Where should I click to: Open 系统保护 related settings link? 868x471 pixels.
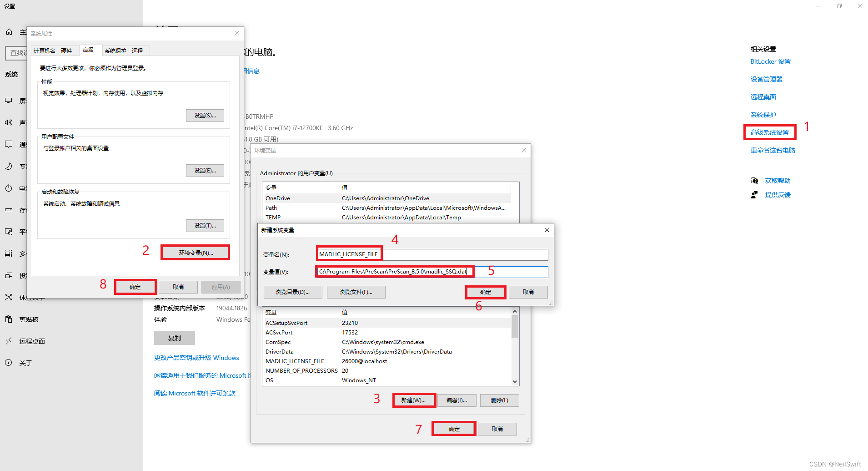(763, 115)
